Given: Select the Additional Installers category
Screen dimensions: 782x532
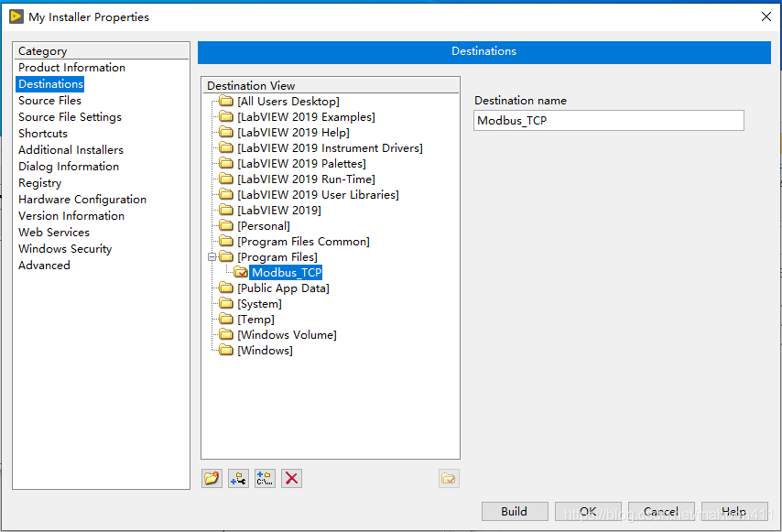Looking at the screenshot, I should pyautogui.click(x=71, y=150).
